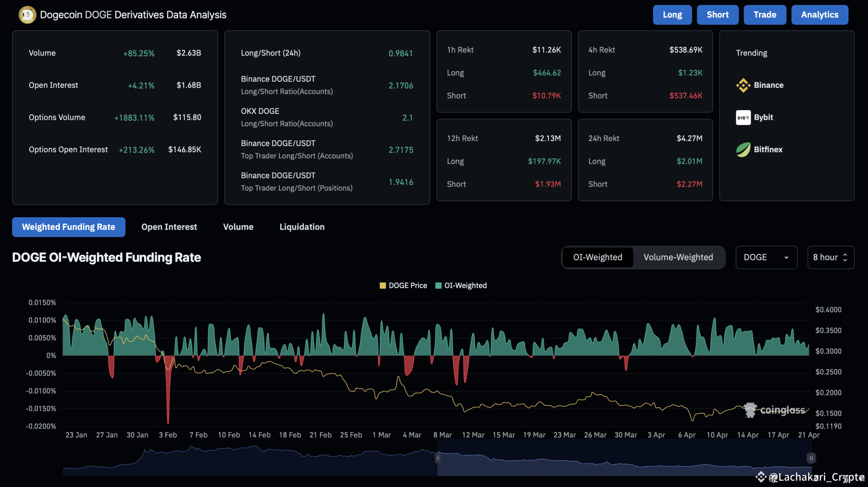Screen dimensions: 868x487
Task: Click the Binance square icon beside Lachakari_Crypto
Action: coord(761,477)
